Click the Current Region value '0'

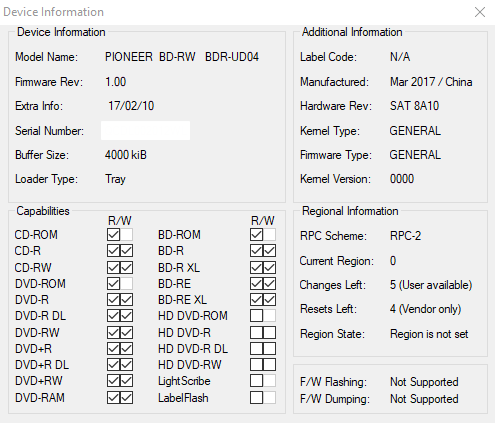[x=393, y=261]
